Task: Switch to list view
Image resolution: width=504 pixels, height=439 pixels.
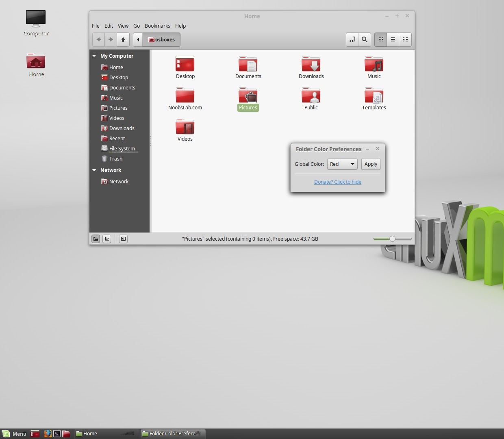Action: (393, 39)
